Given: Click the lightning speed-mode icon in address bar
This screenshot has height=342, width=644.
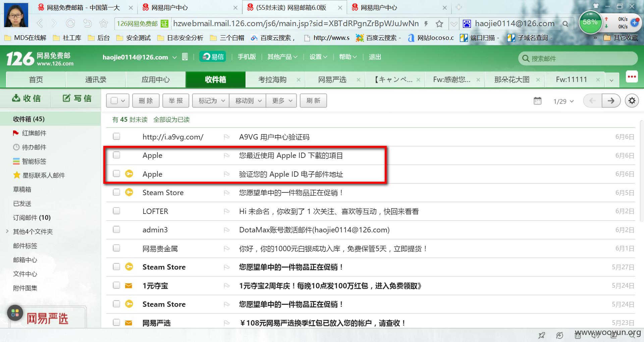Looking at the screenshot, I should click(x=426, y=23).
